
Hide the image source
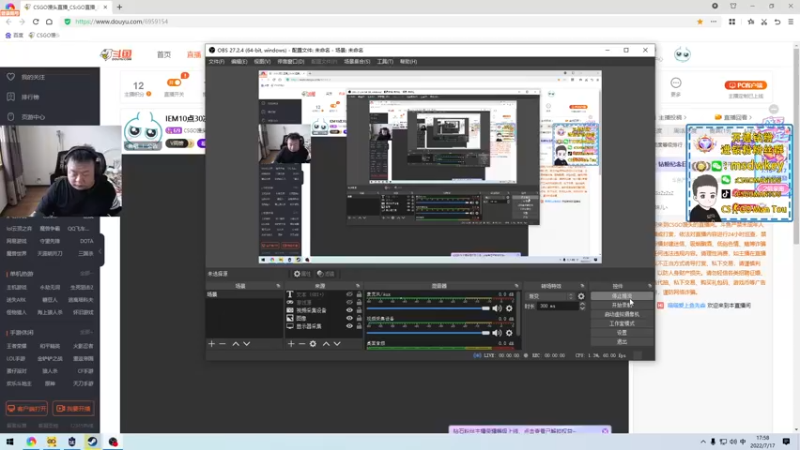(x=349, y=318)
